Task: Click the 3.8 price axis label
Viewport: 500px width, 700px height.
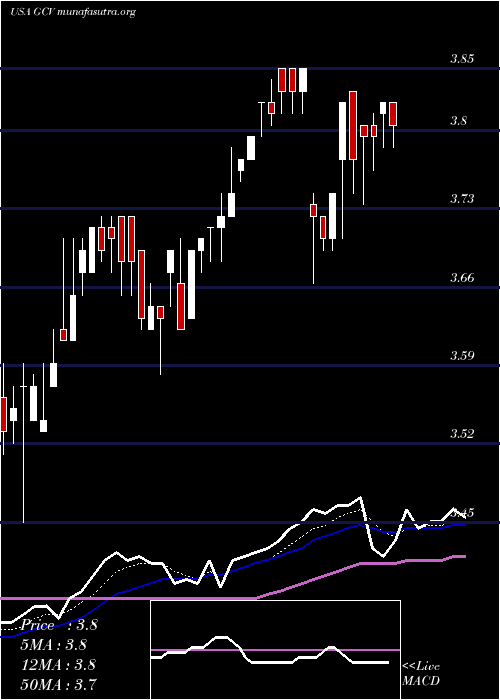Action: click(x=458, y=121)
